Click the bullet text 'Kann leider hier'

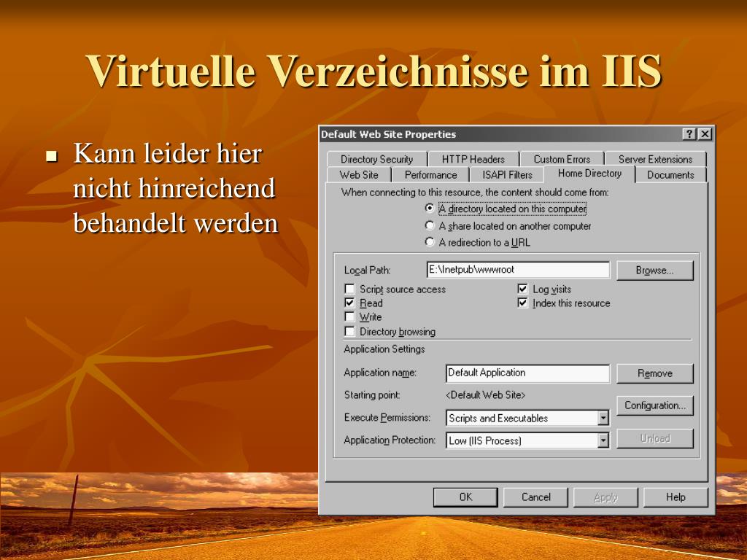tap(168, 153)
